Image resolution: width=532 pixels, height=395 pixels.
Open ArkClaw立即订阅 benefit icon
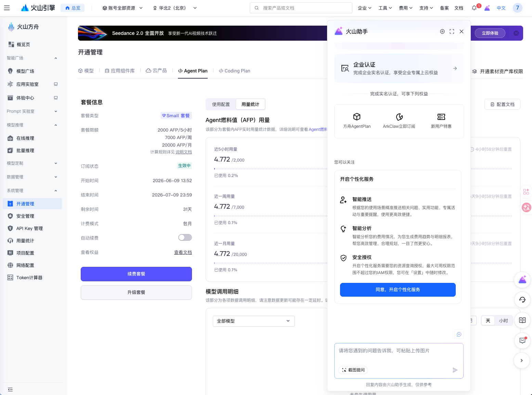[x=399, y=121]
